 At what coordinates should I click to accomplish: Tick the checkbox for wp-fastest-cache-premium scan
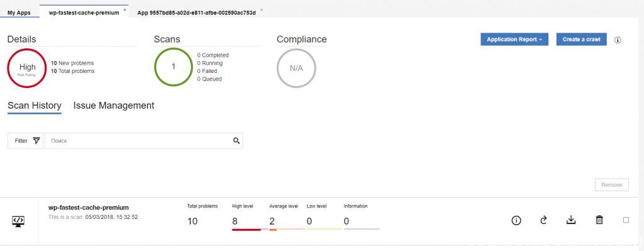point(626,220)
